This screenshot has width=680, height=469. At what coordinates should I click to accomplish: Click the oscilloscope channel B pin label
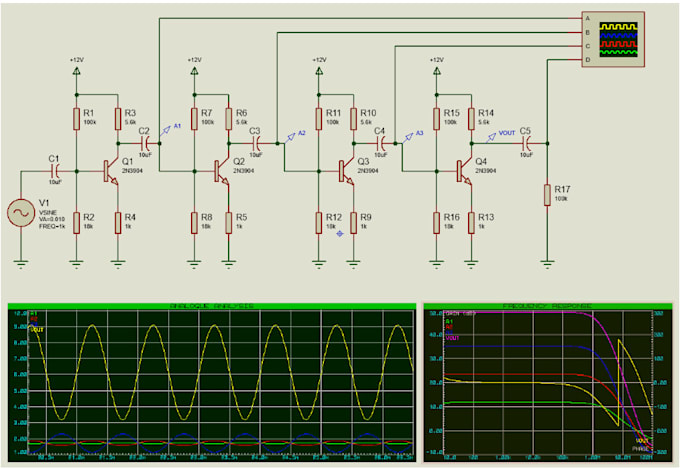click(588, 33)
